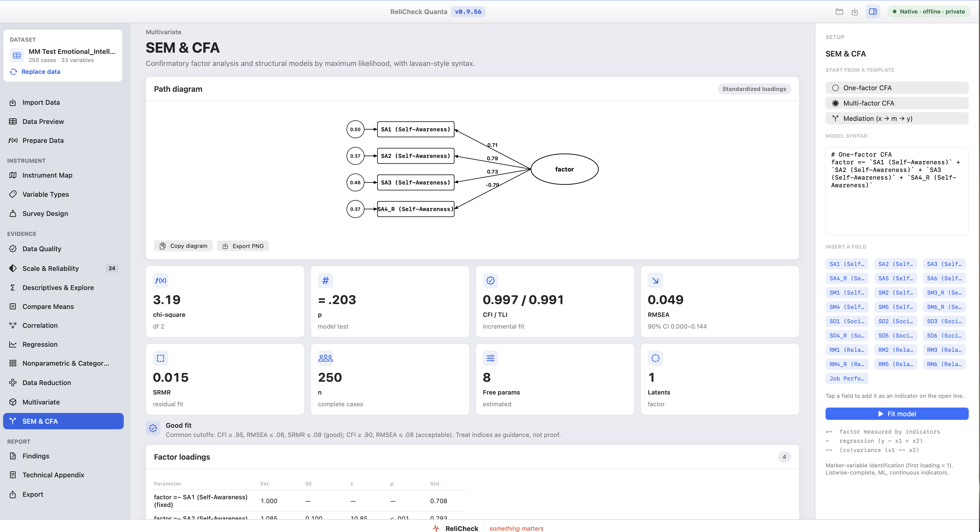This screenshot has height=532, width=980.
Task: Click the chi-square f(x) card icon
Action: (161, 281)
